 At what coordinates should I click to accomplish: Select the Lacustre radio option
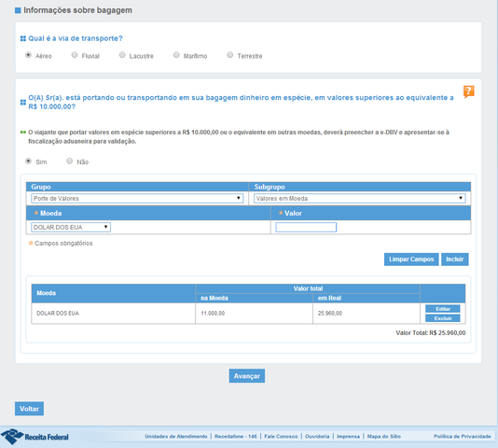(x=122, y=55)
